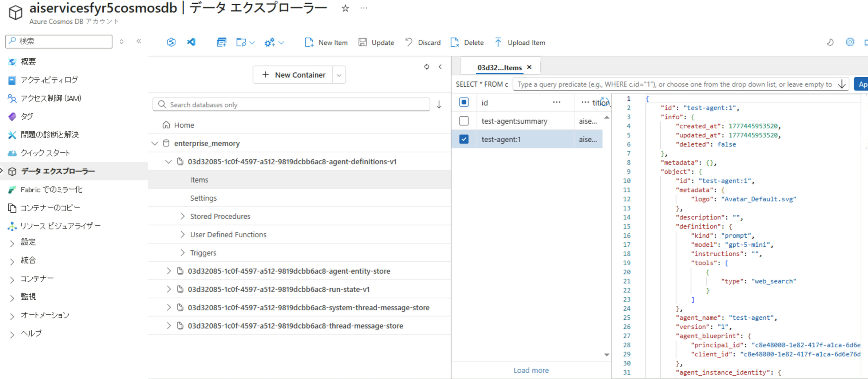Click Load more items link

click(x=531, y=370)
